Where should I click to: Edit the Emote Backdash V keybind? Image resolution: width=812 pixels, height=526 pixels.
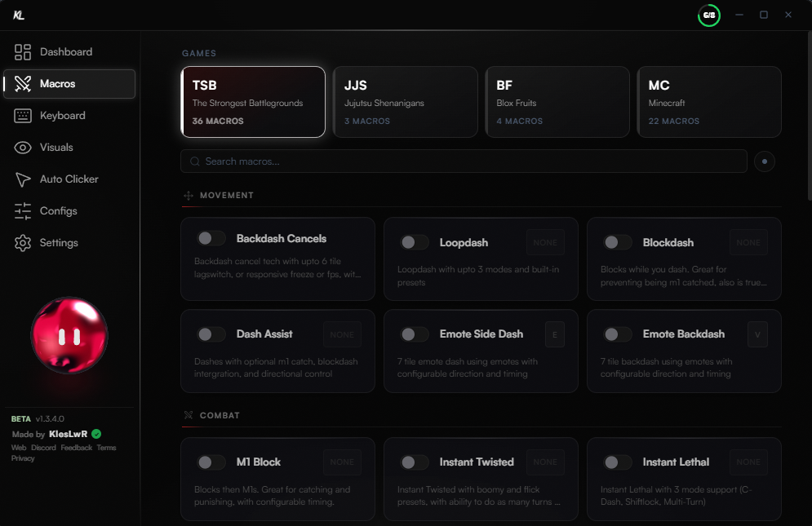tap(757, 334)
